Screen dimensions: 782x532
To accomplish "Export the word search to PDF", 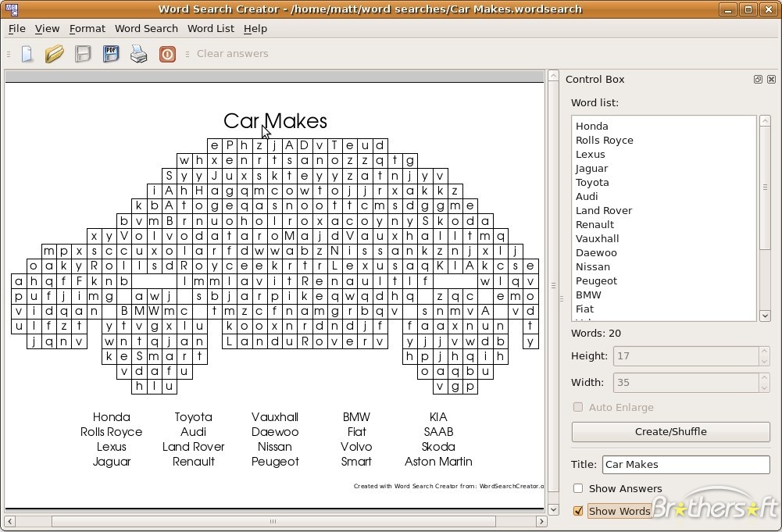I will (x=111, y=53).
